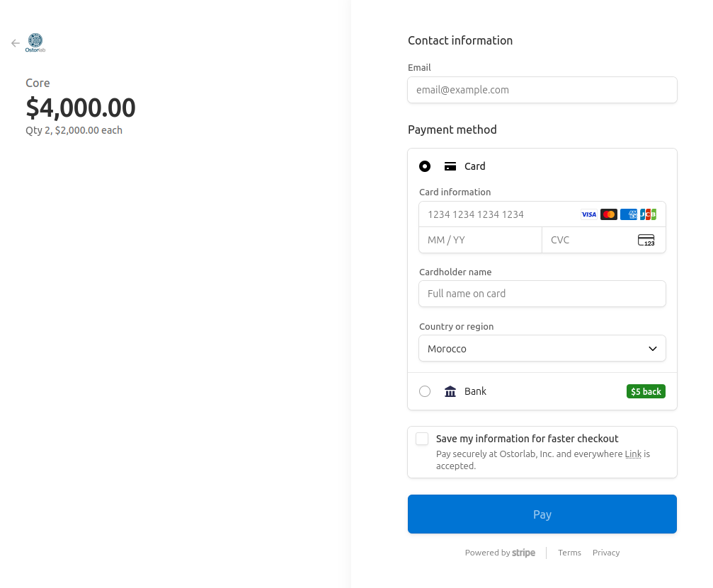Click the Powered by stripe link

click(500, 553)
